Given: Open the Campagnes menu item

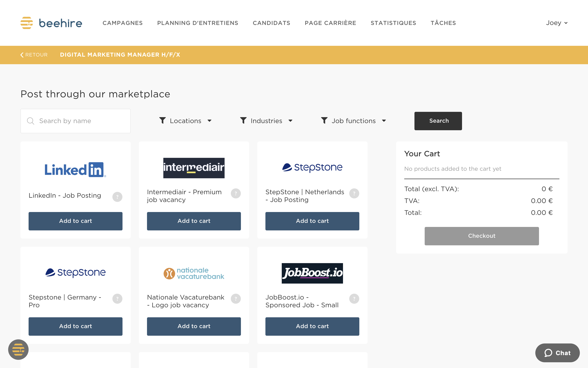Looking at the screenshot, I should pos(123,23).
